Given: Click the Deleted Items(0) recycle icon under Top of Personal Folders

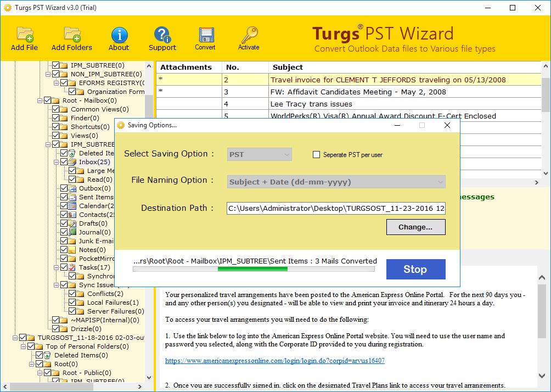Looking at the screenshot, I should (47, 355).
